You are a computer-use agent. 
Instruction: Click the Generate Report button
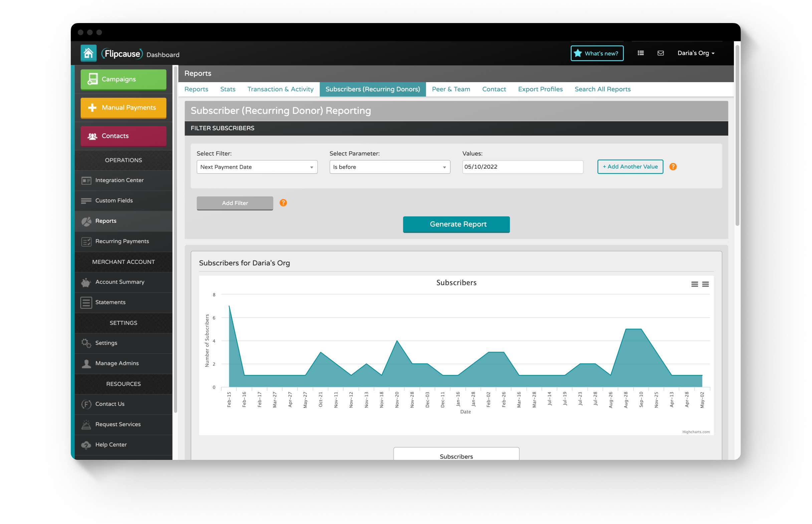(x=456, y=224)
